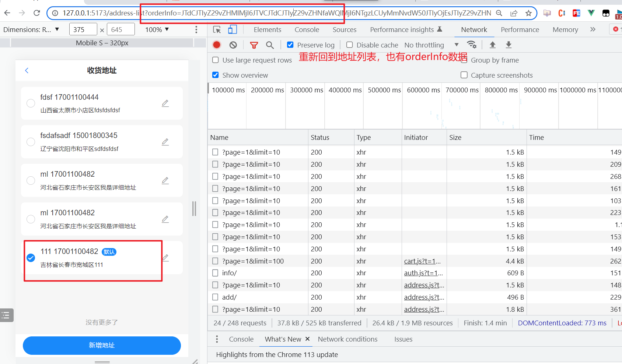
Task: Reload the page with refresh icon
Action: (x=36, y=13)
